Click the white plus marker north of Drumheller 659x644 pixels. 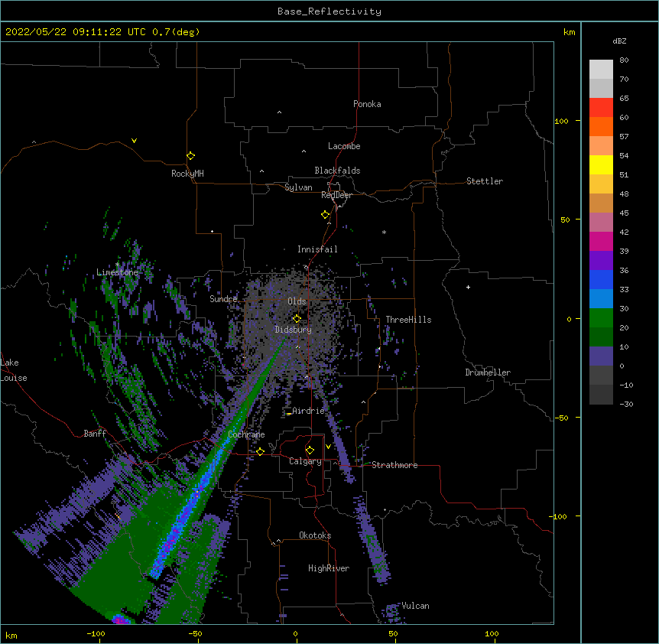click(468, 287)
